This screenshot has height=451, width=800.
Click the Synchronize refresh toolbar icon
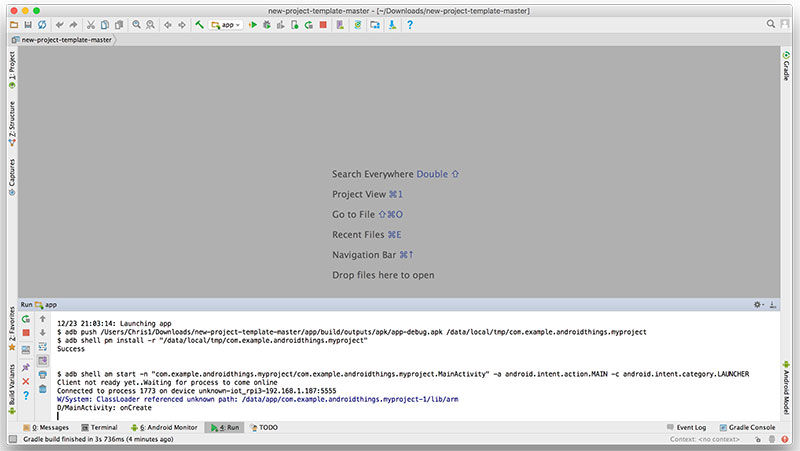point(42,24)
